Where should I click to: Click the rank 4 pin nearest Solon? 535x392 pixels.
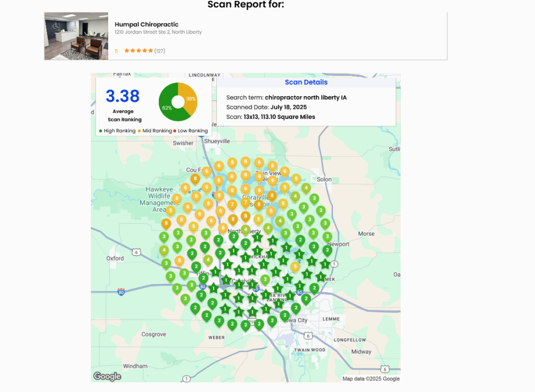tap(306, 188)
